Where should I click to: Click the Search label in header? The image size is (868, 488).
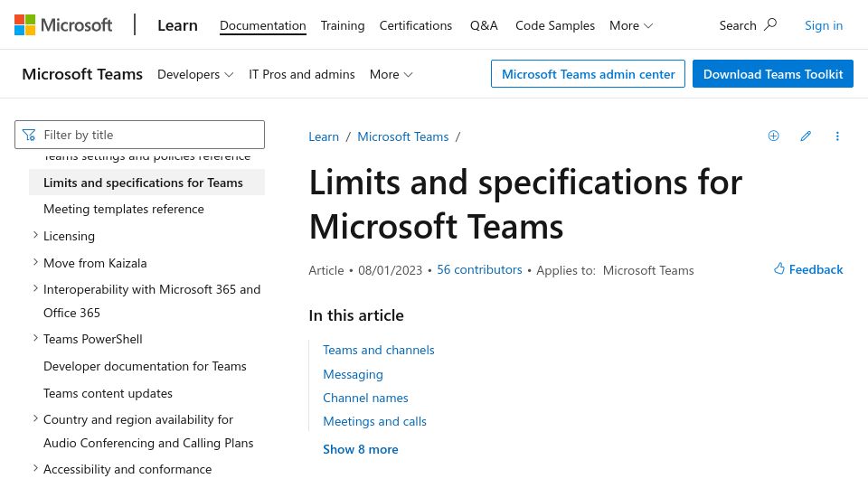click(738, 25)
